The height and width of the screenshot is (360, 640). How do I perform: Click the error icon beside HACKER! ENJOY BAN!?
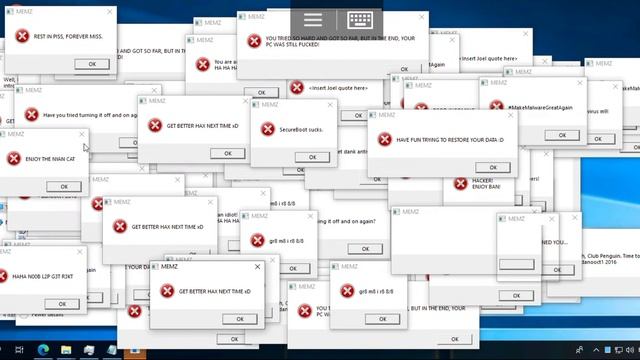tap(460, 183)
